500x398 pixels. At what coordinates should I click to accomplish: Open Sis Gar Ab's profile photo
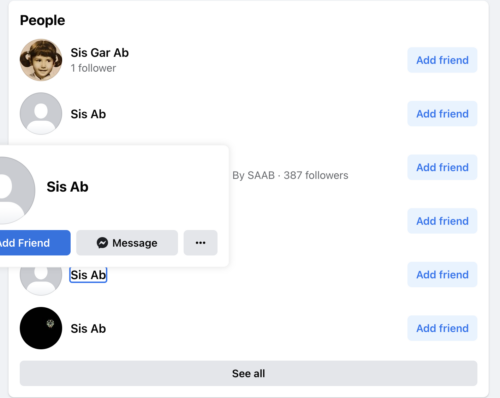41,60
